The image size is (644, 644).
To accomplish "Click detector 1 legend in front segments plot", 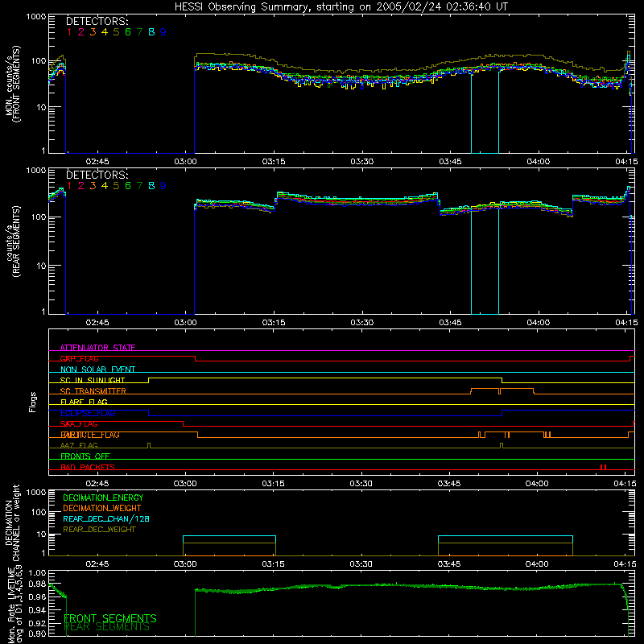I will point(69,32).
